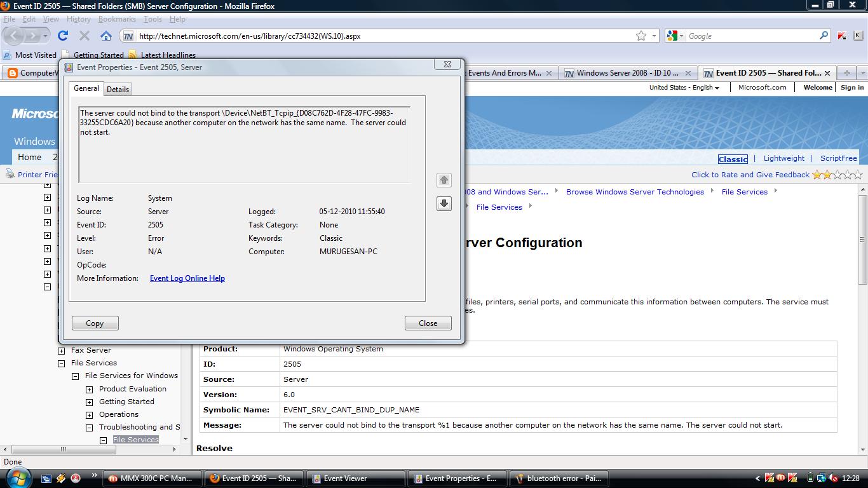Open the File menu
The height and width of the screenshot is (488, 868).
(x=10, y=19)
